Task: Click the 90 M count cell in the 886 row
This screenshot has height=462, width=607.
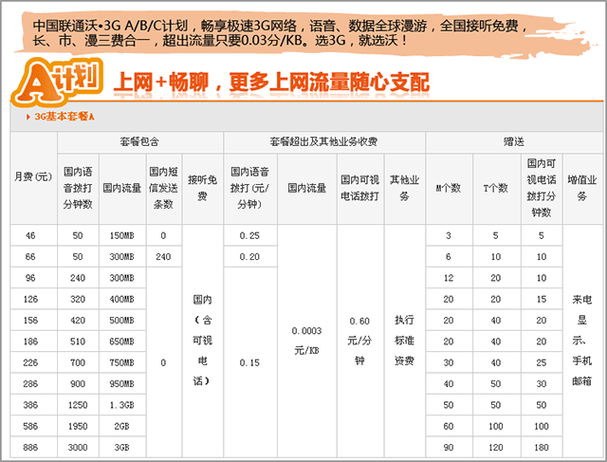Action: [448, 448]
